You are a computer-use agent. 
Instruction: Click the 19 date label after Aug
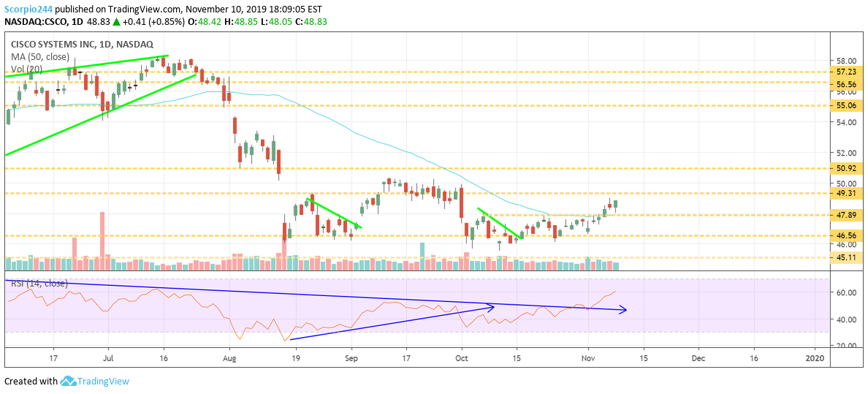click(296, 358)
